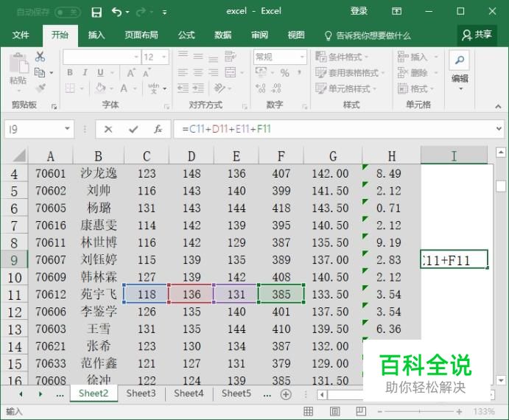This screenshot has height=420, width=509.
Task: Click the Increase Indent icon
Action: pos(198,88)
